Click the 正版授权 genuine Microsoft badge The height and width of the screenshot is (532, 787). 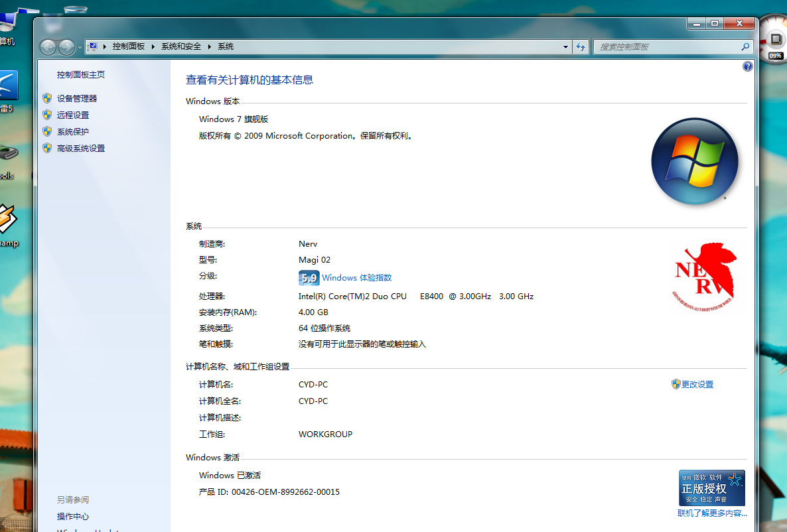click(x=712, y=488)
